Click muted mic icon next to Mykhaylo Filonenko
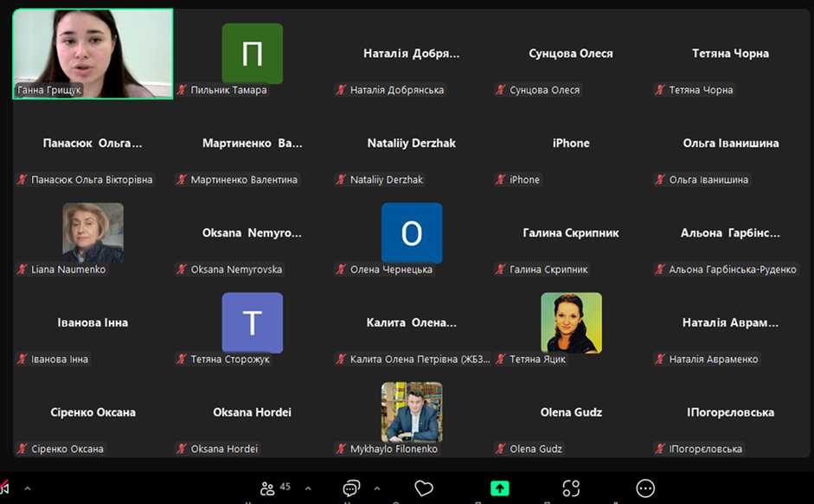Image resolution: width=814 pixels, height=504 pixels. click(342, 449)
